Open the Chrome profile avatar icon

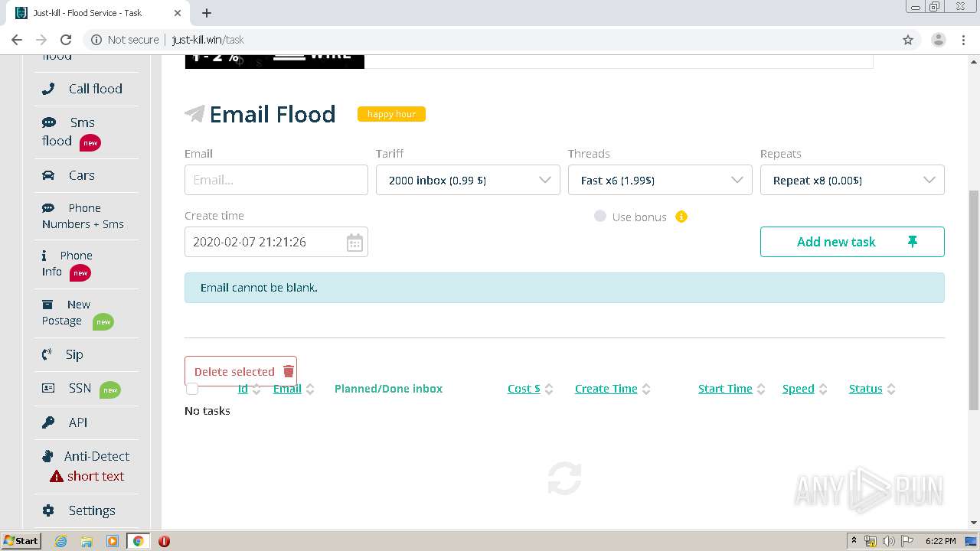pos(938,40)
